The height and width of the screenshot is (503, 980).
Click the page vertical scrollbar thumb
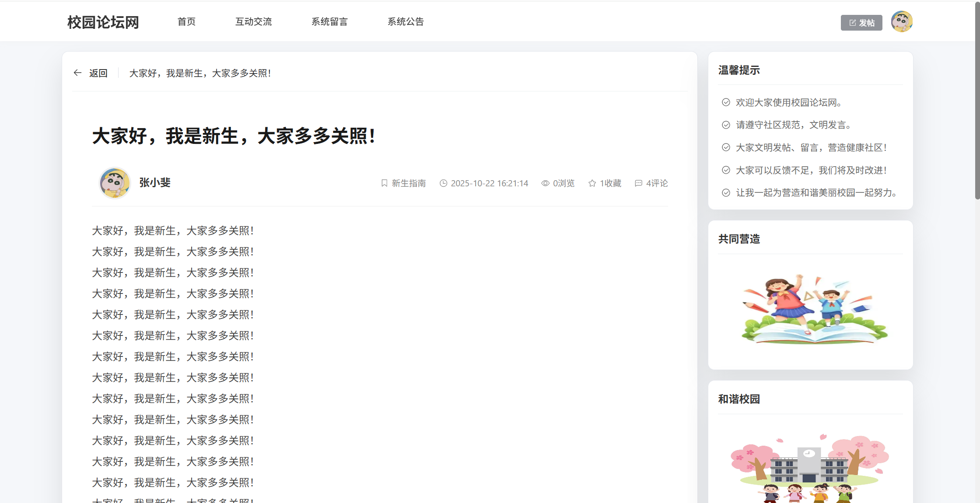tap(977, 101)
